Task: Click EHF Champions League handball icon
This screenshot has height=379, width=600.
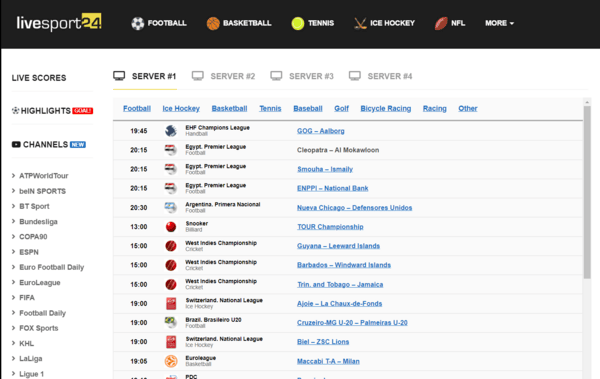Action: [171, 131]
